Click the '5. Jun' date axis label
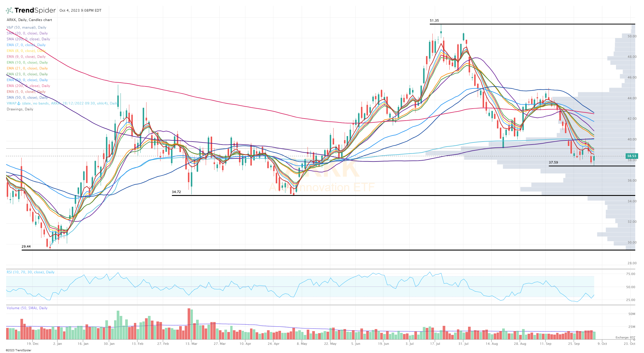The image size is (644, 353). (356, 344)
